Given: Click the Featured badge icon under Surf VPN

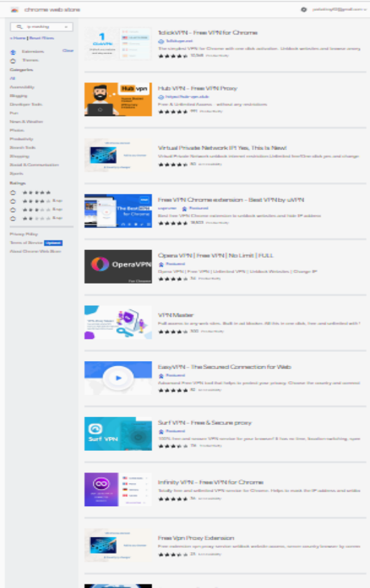Looking at the screenshot, I should click(x=161, y=431).
